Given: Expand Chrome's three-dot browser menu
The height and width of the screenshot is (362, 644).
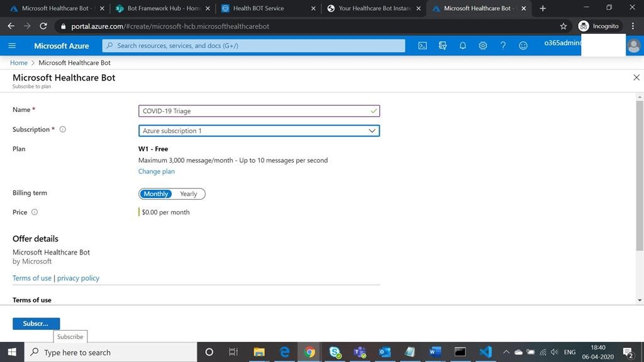Looking at the screenshot, I should coord(633,26).
